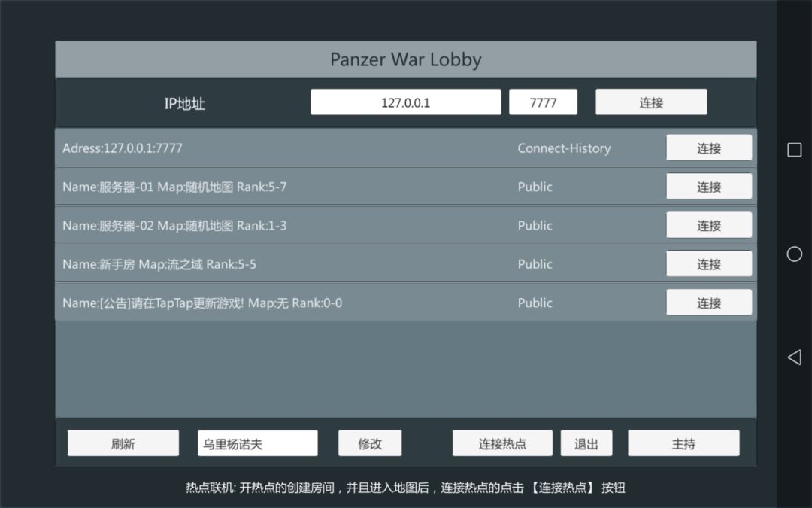
Task: Connect to 服务器-01 server
Action: click(x=709, y=187)
